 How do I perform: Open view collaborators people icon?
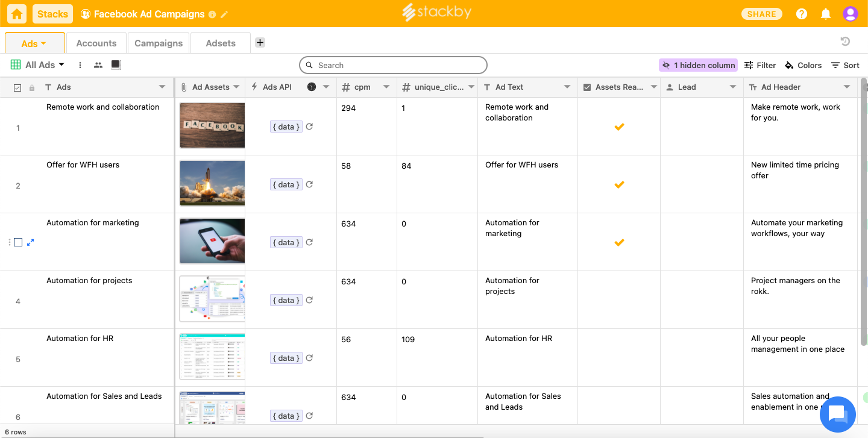tap(98, 65)
